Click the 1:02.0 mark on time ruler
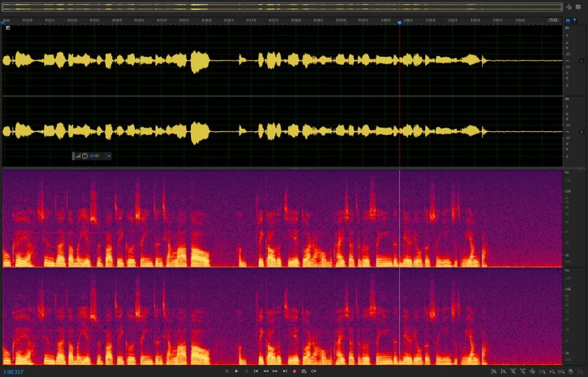Image resolution: width=588 pixels, height=377 pixels. 475,20
